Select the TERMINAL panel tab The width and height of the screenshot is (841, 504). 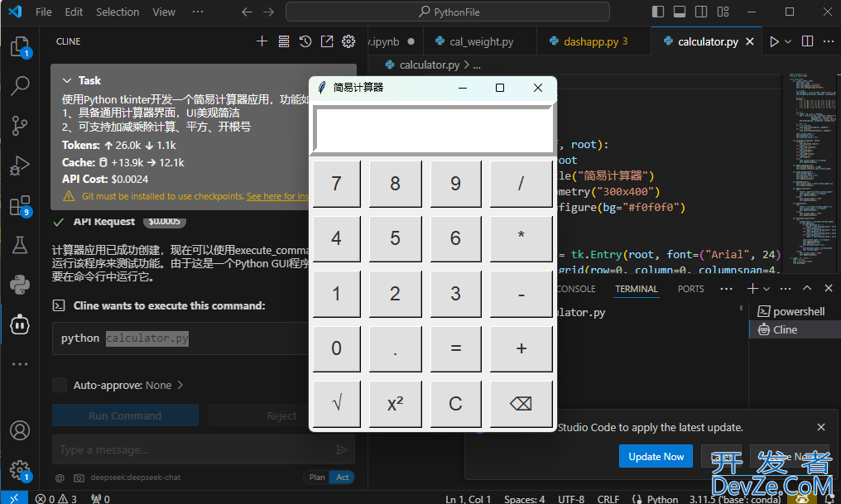[x=636, y=289]
